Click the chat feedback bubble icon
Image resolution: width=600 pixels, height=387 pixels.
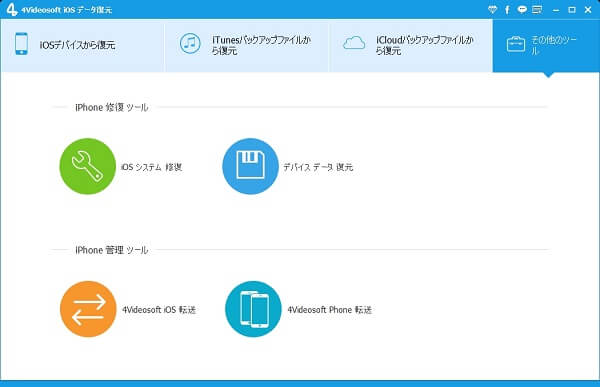coord(522,10)
